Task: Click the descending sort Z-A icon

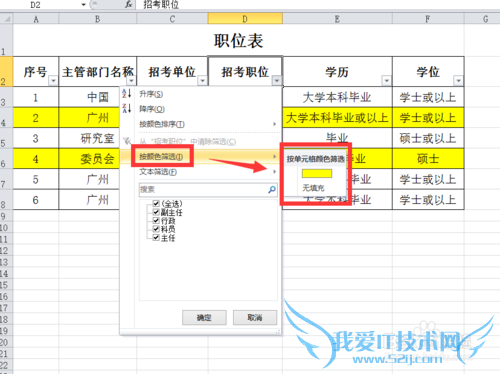Action: point(127,108)
